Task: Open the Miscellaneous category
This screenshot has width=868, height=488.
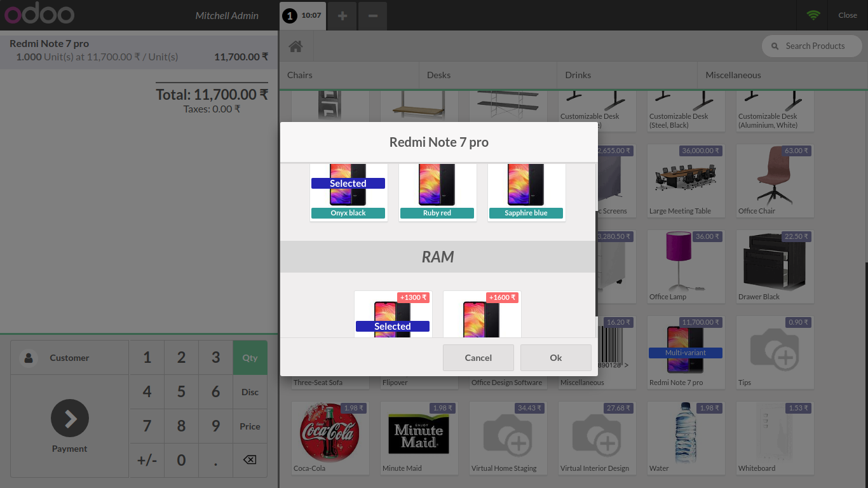Action: (782, 75)
